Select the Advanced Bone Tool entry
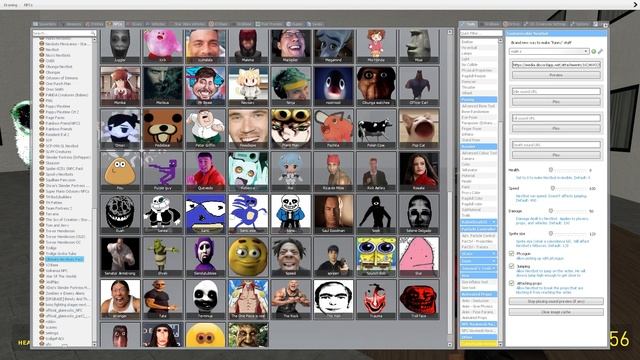This screenshot has height=360, width=640. coord(478,106)
